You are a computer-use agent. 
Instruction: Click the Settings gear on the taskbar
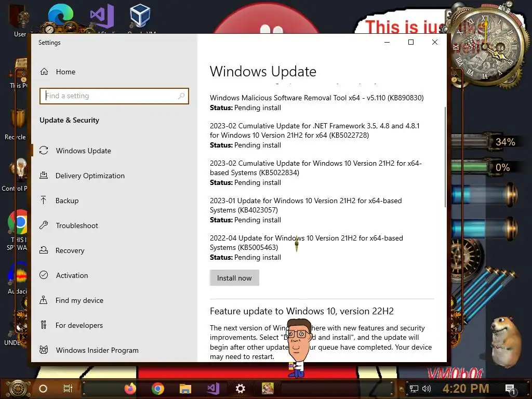pos(240,389)
